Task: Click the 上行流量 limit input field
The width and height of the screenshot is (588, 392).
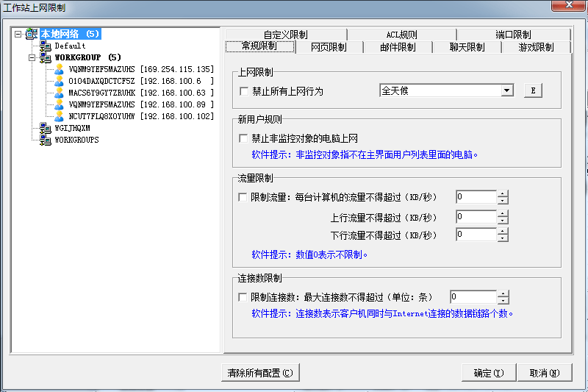Action: coord(476,217)
